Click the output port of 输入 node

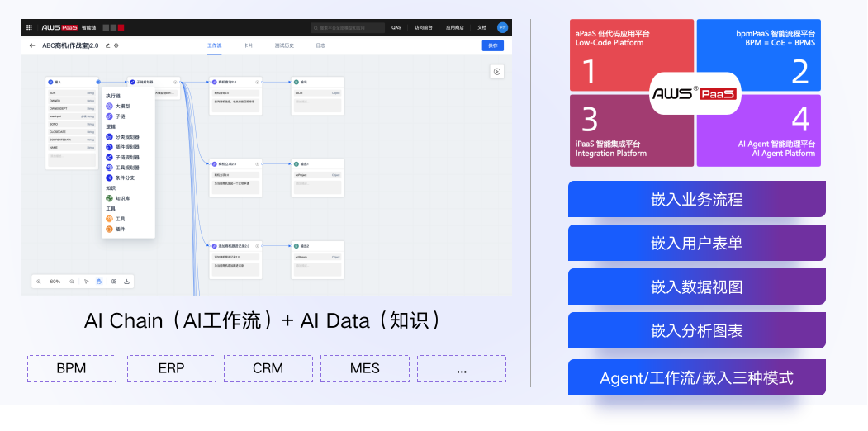point(98,82)
